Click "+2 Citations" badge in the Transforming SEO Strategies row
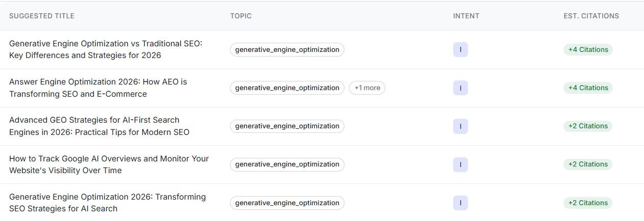Screen dimensions: 644x221 point(588,203)
